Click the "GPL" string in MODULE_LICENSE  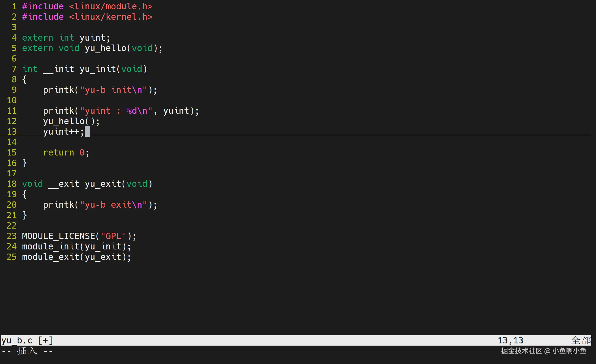[x=113, y=236]
